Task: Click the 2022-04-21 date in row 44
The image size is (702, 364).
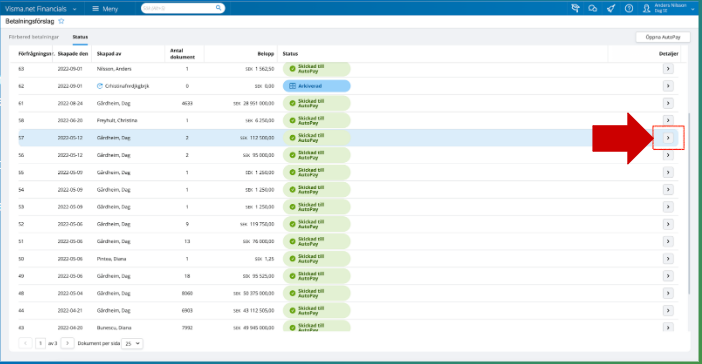Action: coord(70,310)
